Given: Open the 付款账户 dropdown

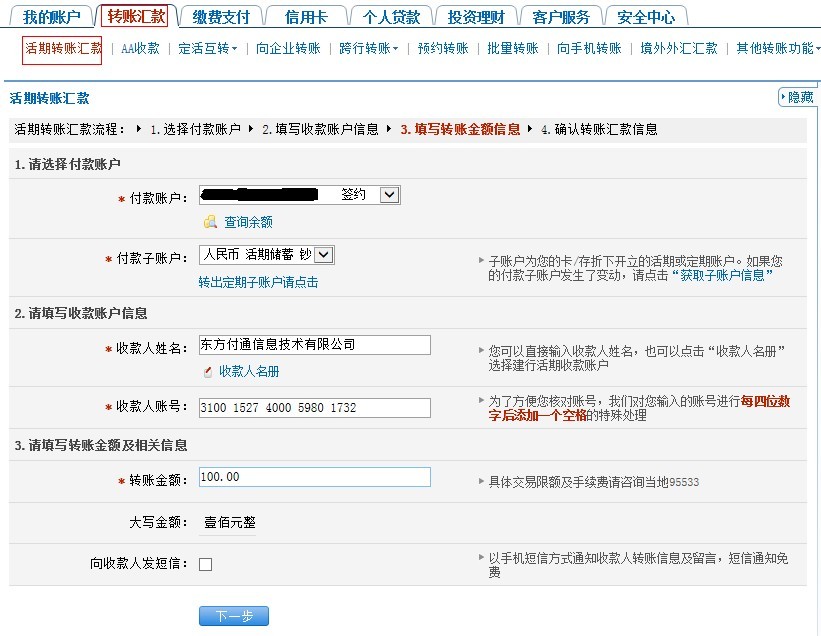Looking at the screenshot, I should tap(389, 195).
